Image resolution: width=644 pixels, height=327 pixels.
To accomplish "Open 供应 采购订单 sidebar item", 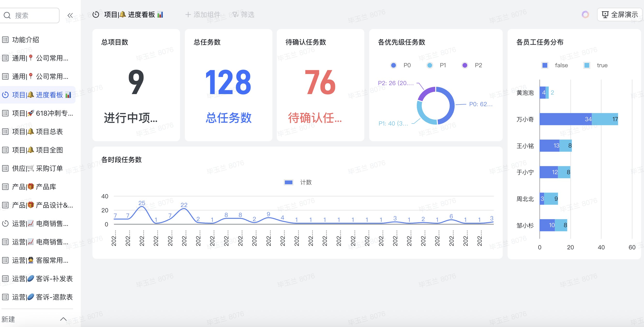I will pyautogui.click(x=37, y=169).
